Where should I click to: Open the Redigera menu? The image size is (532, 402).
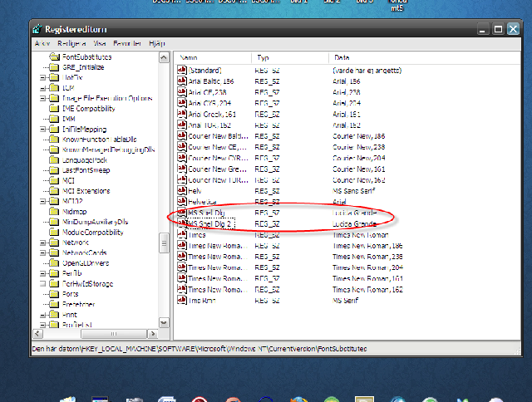[x=71, y=43]
